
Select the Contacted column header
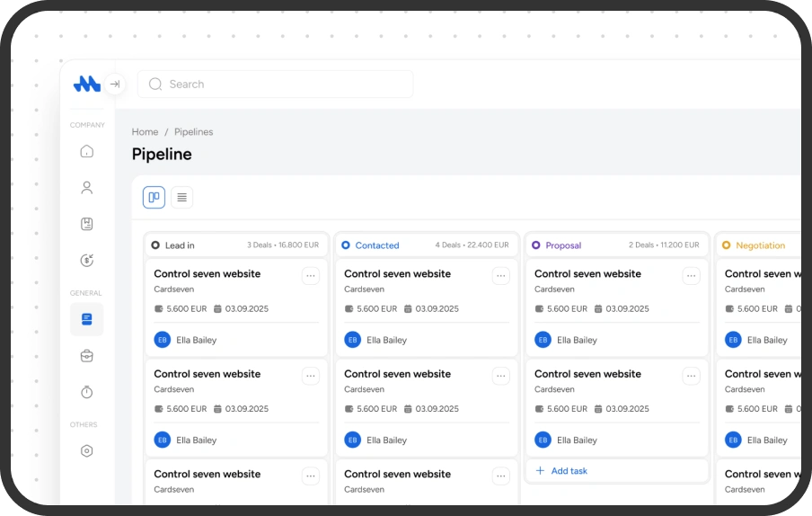point(376,245)
